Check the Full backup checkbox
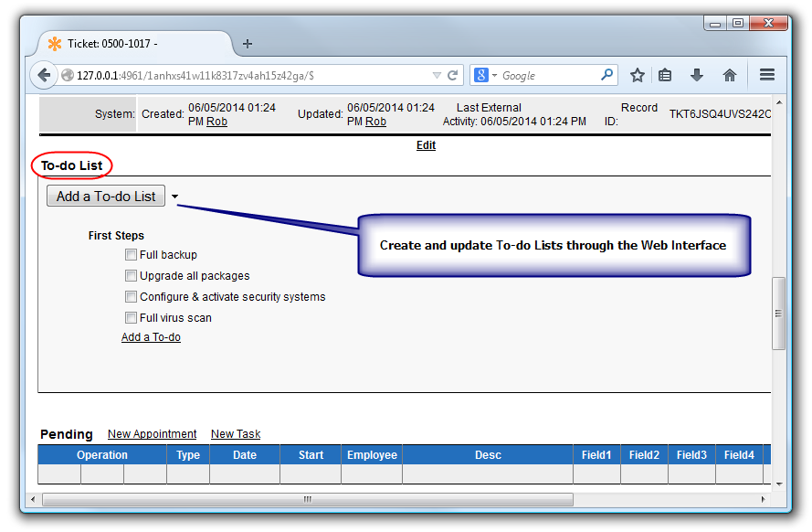This screenshot has width=812, height=532. (x=131, y=254)
